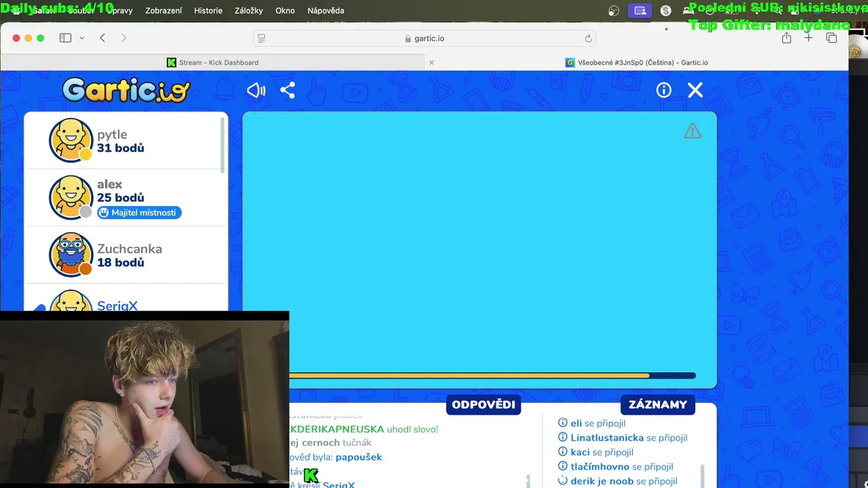Click player name SerigX in list
Viewport: 868px width, 488px height.
pyautogui.click(x=117, y=306)
